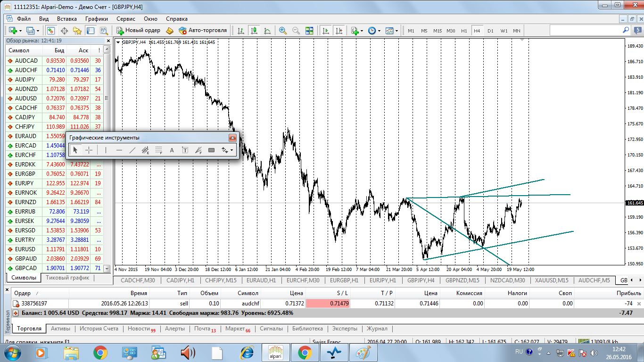644x362 pixels.
Task: Choose the text label tool
Action: tap(185, 150)
